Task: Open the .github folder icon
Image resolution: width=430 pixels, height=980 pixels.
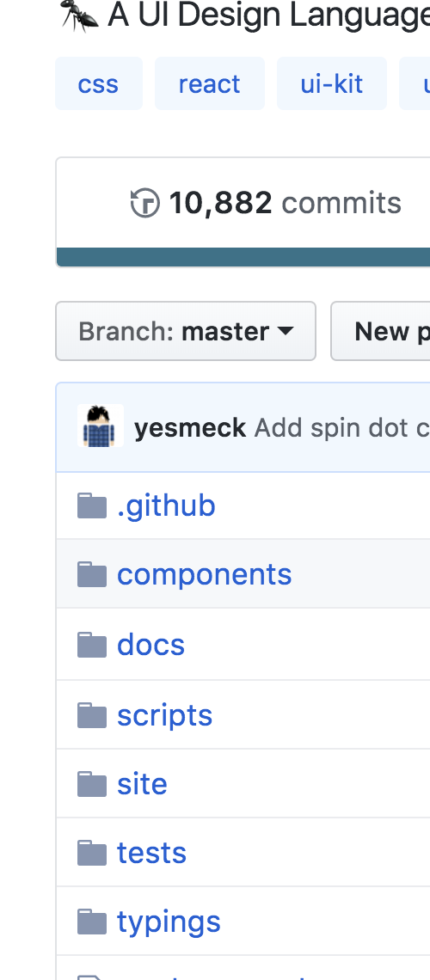Action: 92,505
